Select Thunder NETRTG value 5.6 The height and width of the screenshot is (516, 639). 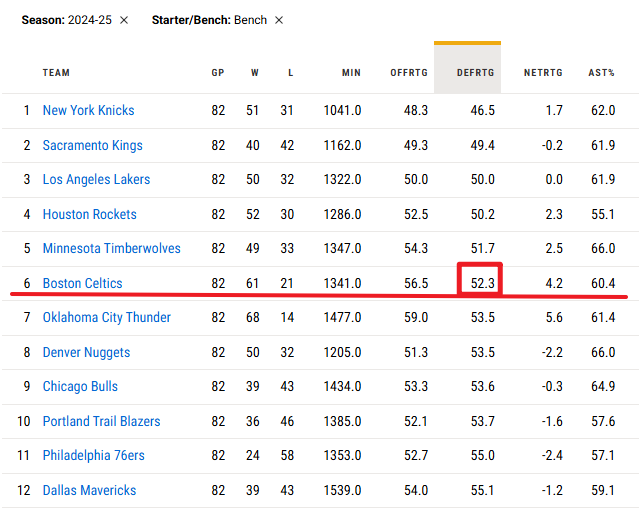554,318
